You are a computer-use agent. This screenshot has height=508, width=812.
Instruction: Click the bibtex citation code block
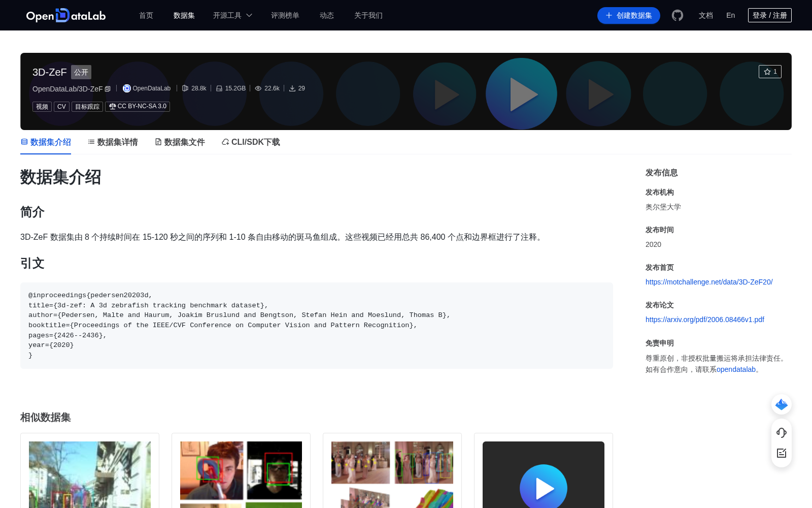pyautogui.click(x=317, y=325)
